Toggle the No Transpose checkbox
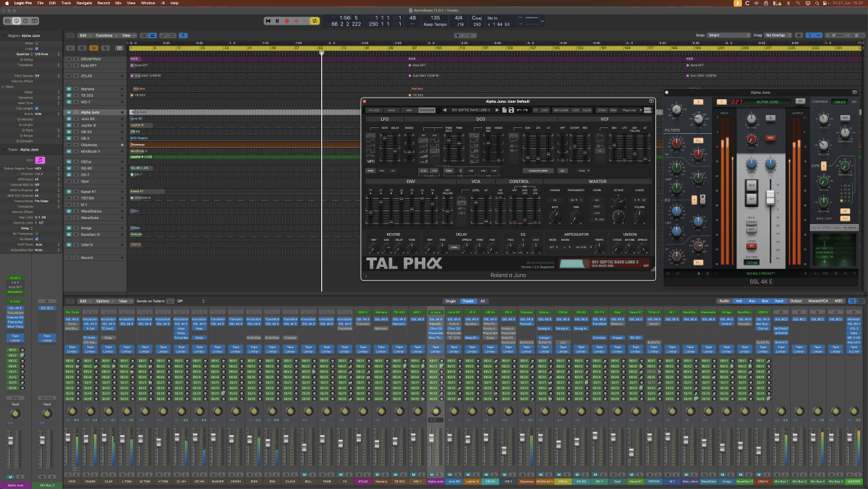868x489 pixels. click(37, 234)
